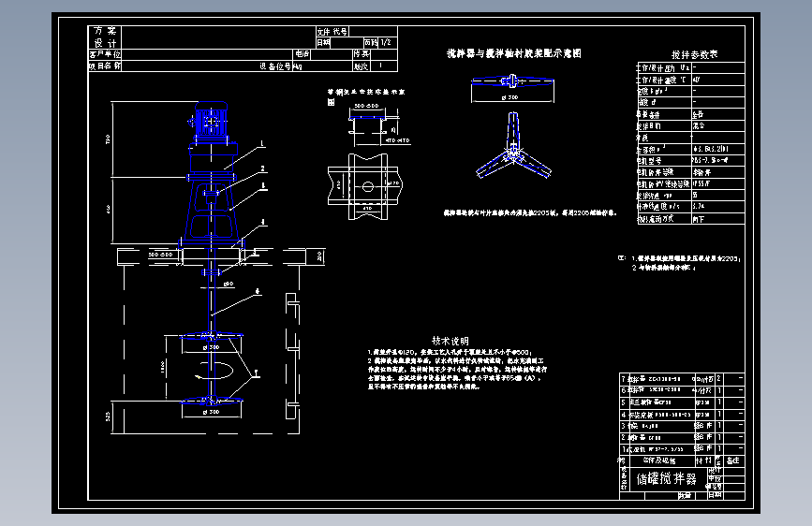Click the blue motor at top of agitator

[x=211, y=122]
